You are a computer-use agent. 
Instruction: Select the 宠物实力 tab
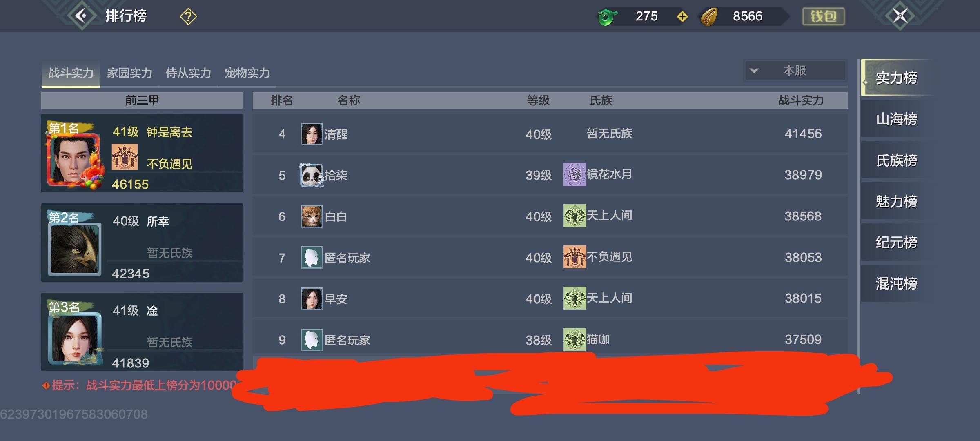(x=247, y=73)
